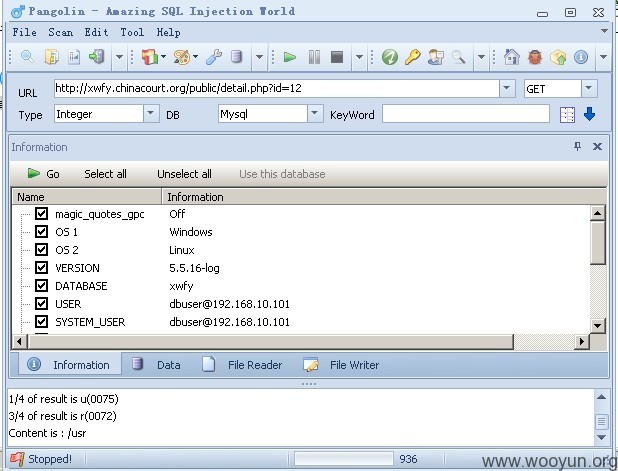The height and width of the screenshot is (471, 618).
Task: Click the red flag status bar icon
Action: click(17, 459)
